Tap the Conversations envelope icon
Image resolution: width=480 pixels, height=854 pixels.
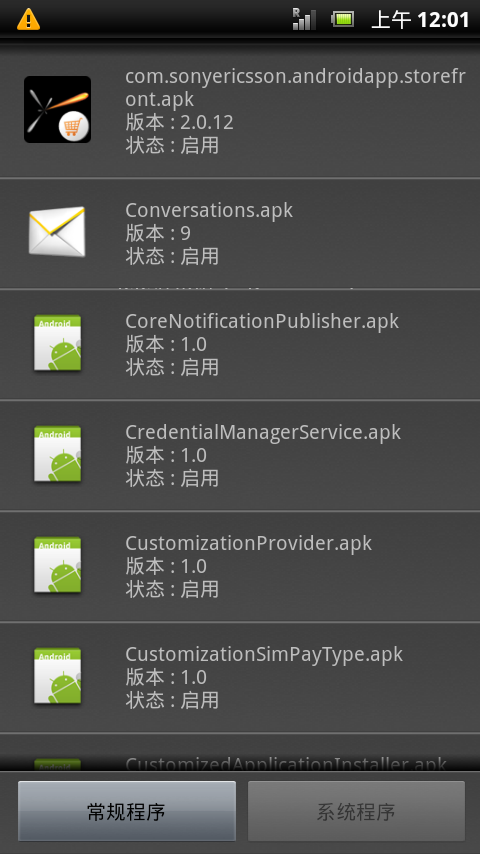pos(57,231)
